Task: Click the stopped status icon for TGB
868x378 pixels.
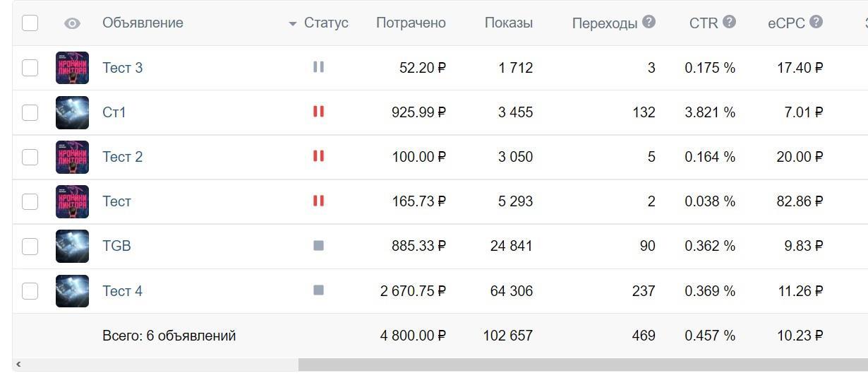Action: coord(318,246)
